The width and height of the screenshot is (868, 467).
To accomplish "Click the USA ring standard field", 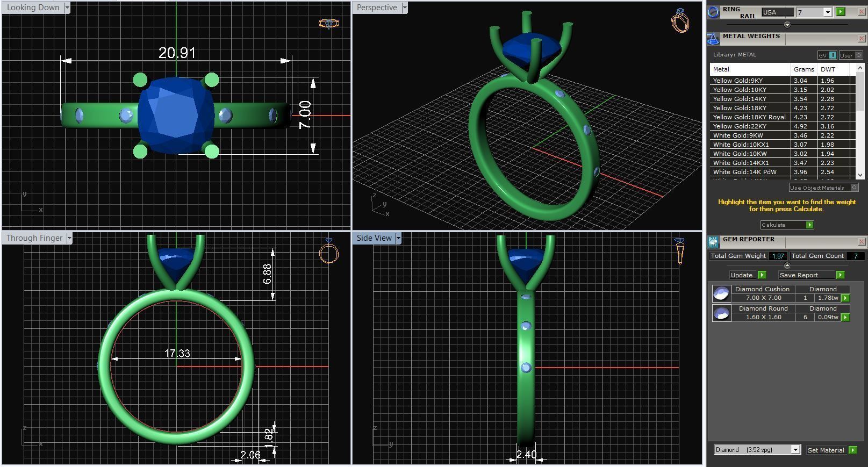I will 778,12.
